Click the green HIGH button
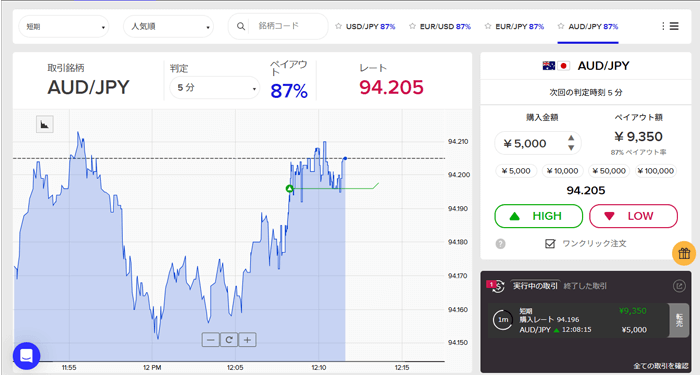The height and width of the screenshot is (375, 700). [538, 216]
